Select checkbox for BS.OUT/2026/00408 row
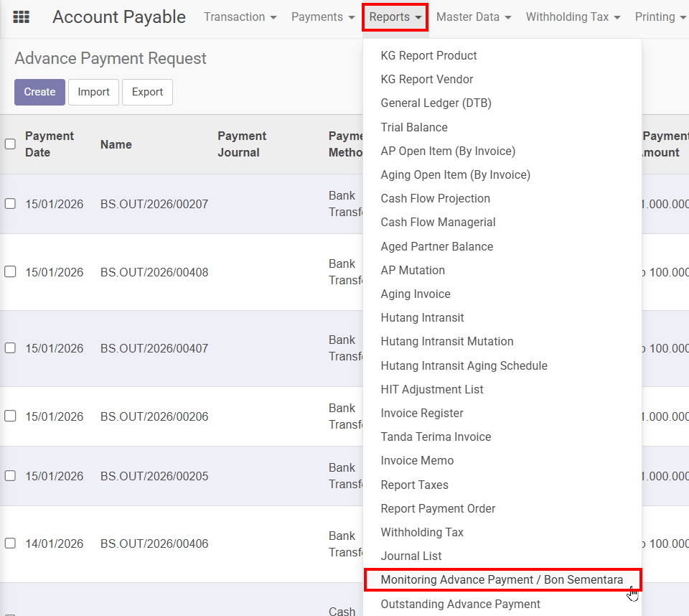689x616 pixels. click(x=10, y=272)
